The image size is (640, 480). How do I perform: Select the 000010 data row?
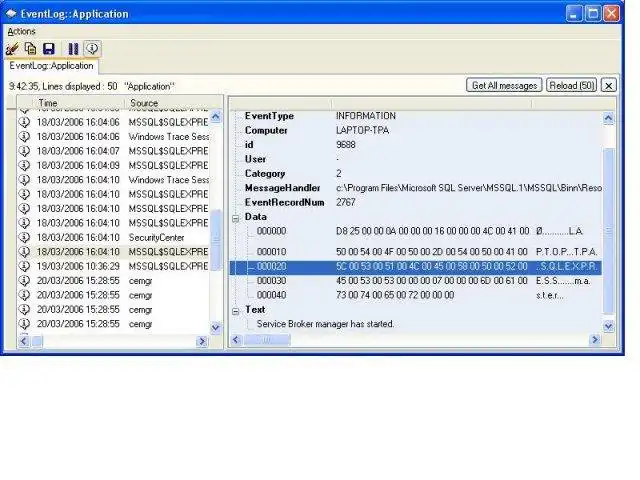click(x=416, y=251)
